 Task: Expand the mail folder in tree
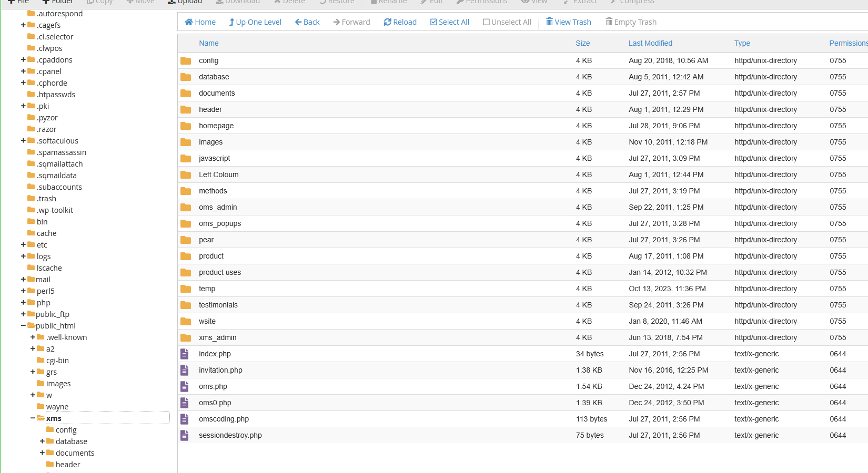point(23,280)
